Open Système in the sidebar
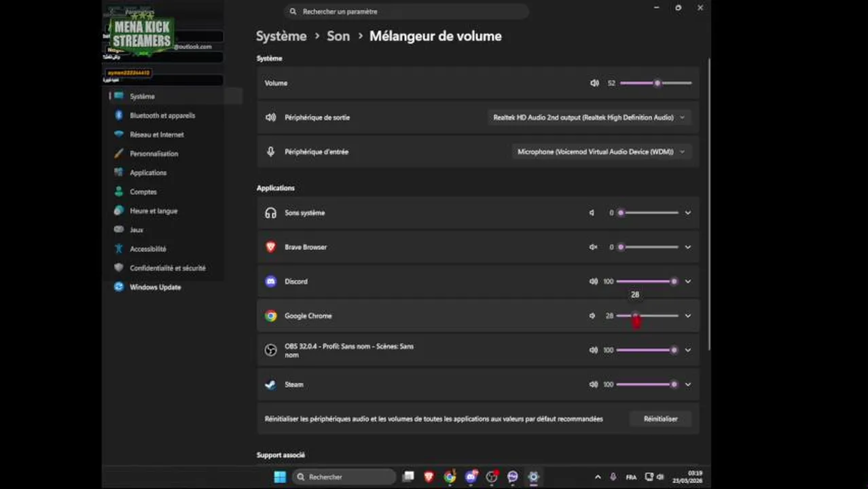The width and height of the screenshot is (868, 489). click(175, 96)
